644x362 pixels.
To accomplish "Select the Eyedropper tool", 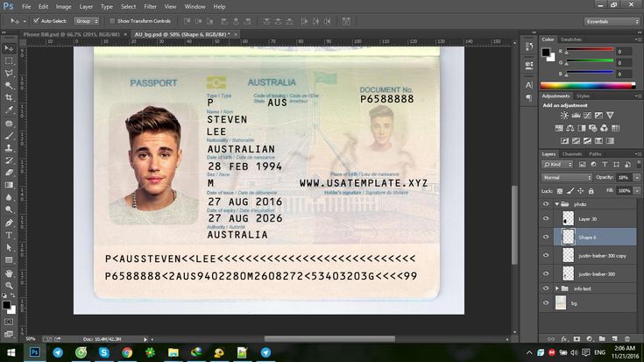I will click(x=9, y=110).
